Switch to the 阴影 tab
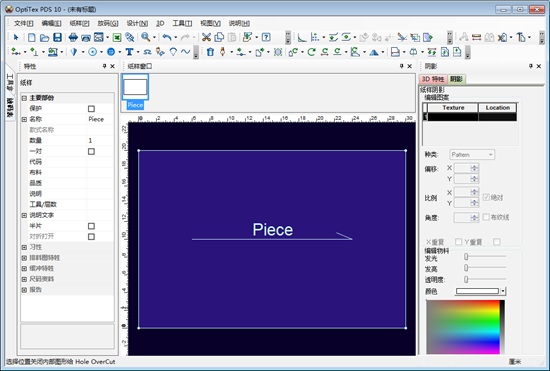The image size is (550, 371). (456, 79)
